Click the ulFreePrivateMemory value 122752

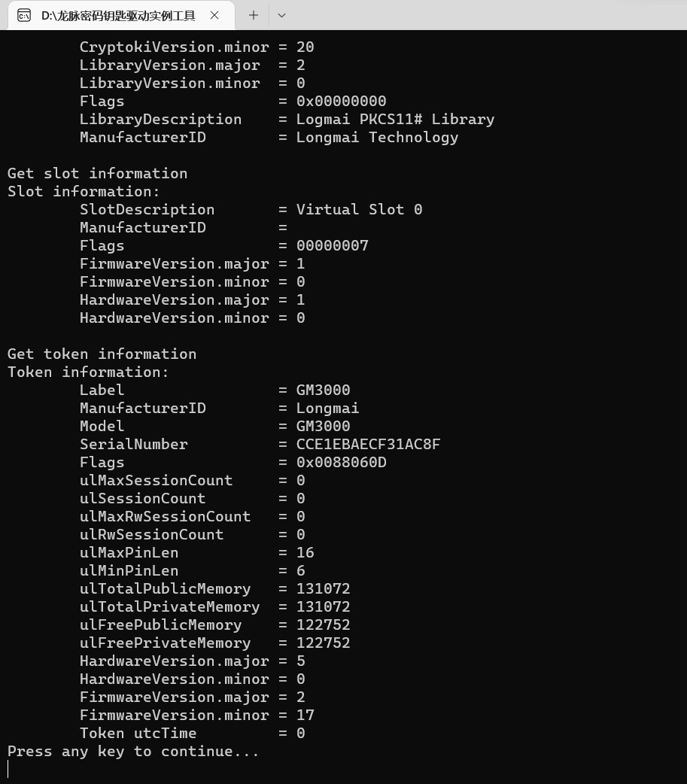[x=323, y=643]
